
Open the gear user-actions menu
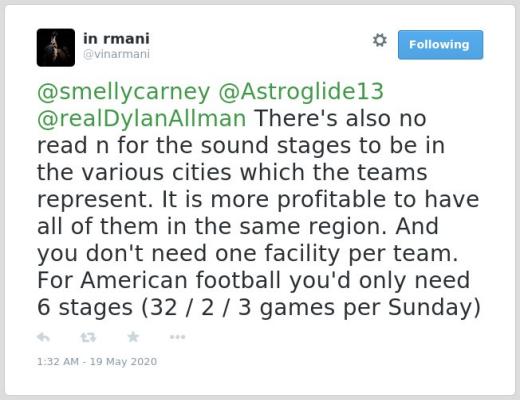[380, 40]
